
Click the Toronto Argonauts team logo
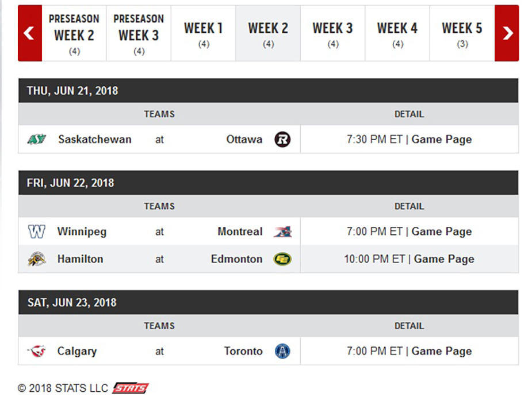pyautogui.click(x=282, y=351)
